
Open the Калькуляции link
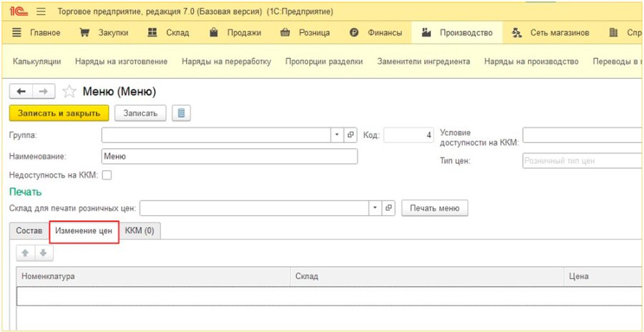tap(37, 62)
